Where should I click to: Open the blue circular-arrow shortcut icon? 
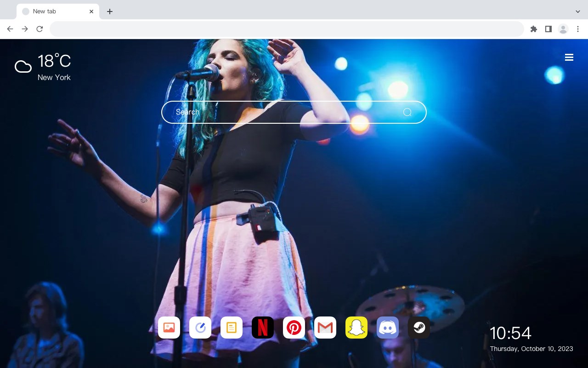[200, 328]
